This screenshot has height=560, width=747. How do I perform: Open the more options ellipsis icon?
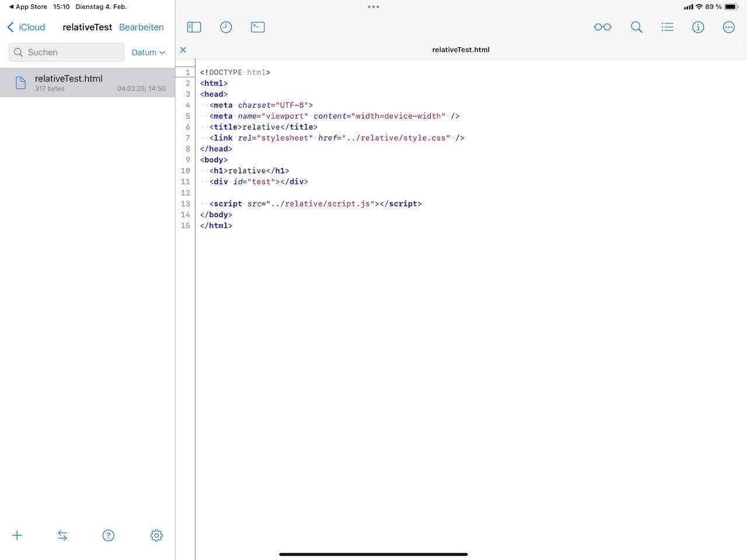coord(729,27)
